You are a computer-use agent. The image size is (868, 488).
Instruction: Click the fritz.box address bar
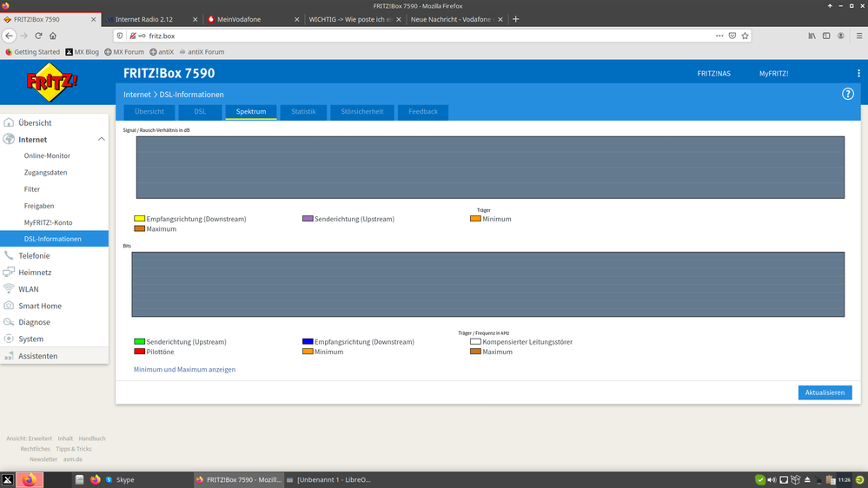(432, 36)
